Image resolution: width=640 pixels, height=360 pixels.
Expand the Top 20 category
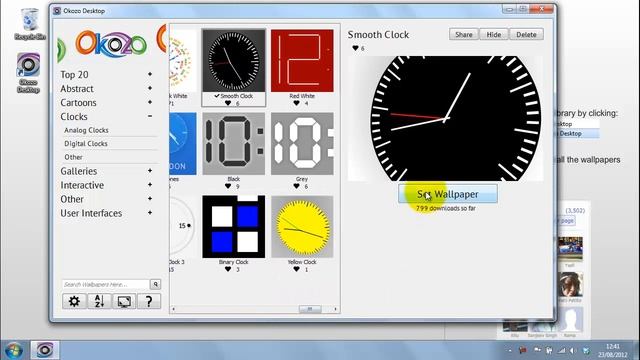pyautogui.click(x=150, y=74)
